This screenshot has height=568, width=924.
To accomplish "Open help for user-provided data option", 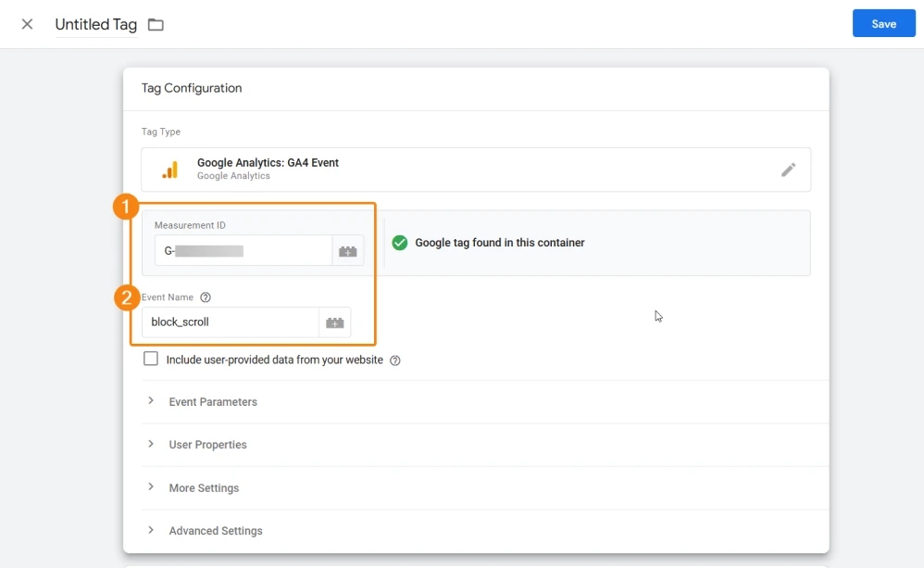I will [x=395, y=360].
